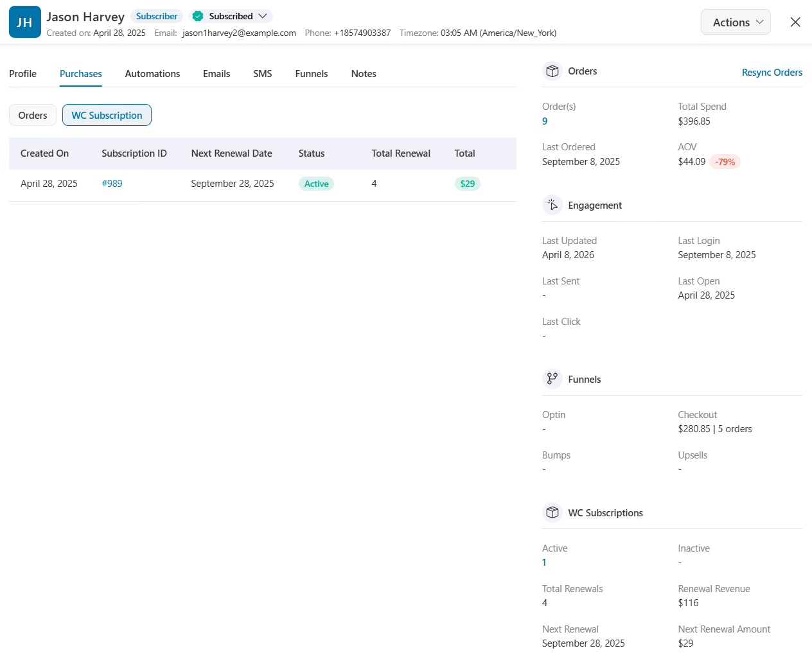
Task: Open the Notes tab
Action: coord(364,73)
